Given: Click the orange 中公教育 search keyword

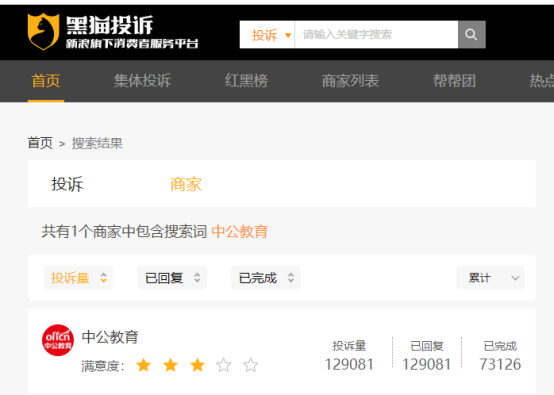Looking at the screenshot, I should coord(240,232).
